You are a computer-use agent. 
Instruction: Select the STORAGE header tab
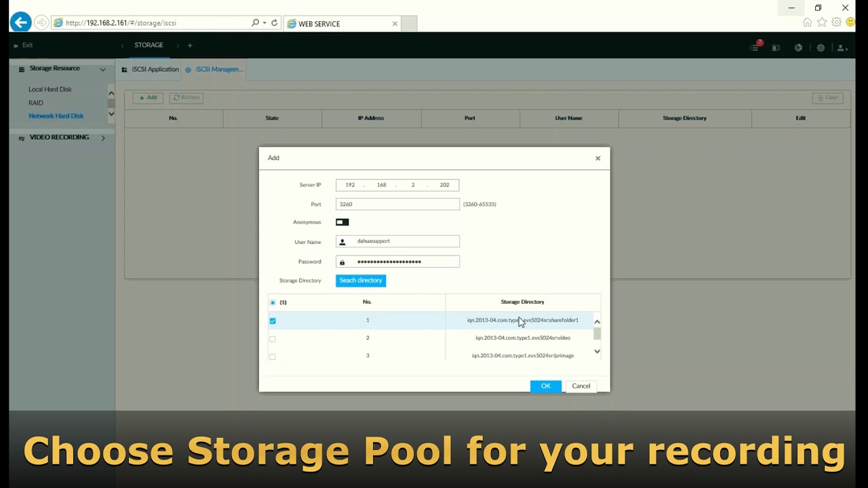(x=149, y=45)
